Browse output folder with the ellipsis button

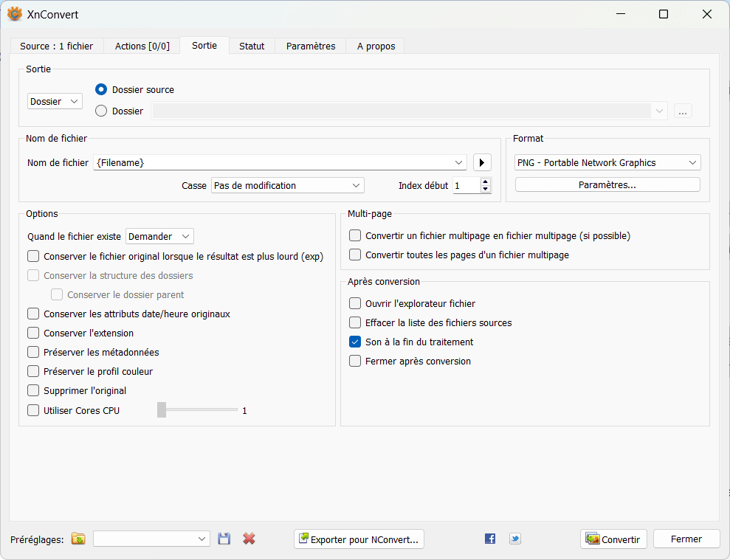pos(683,111)
